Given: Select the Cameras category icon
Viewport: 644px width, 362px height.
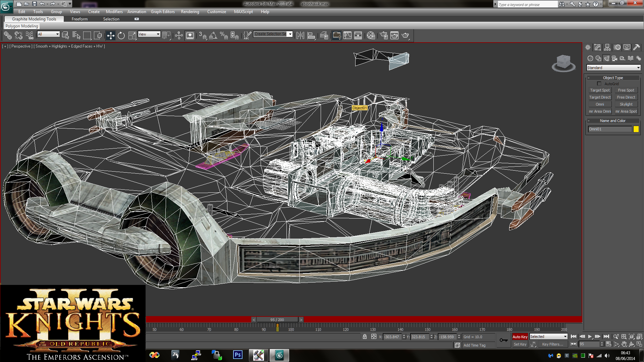Looking at the screenshot, I should [x=614, y=58].
